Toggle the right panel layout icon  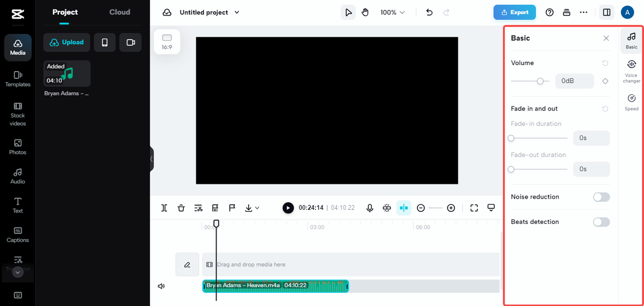[607, 12]
